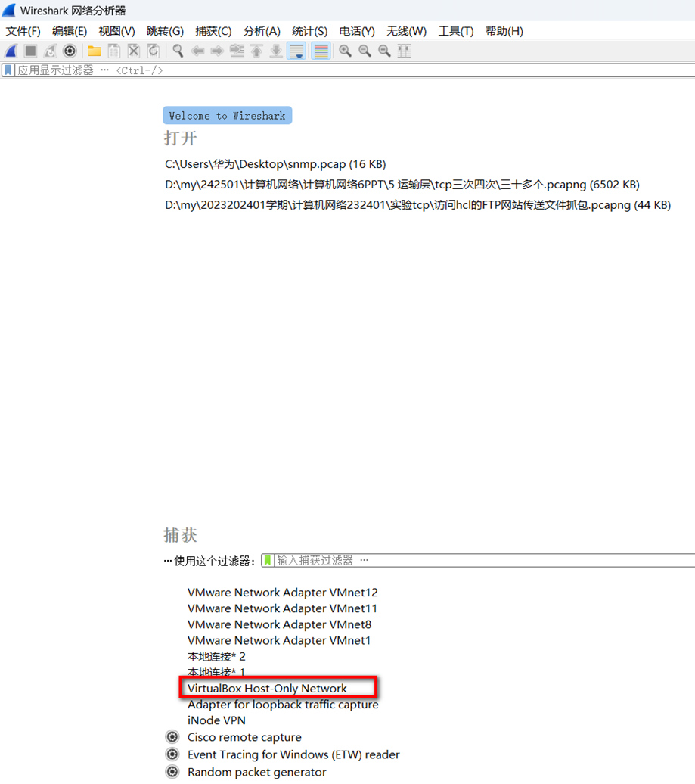This screenshot has width=695, height=784.
Task: Open the 文件(F) menu
Action: (23, 31)
